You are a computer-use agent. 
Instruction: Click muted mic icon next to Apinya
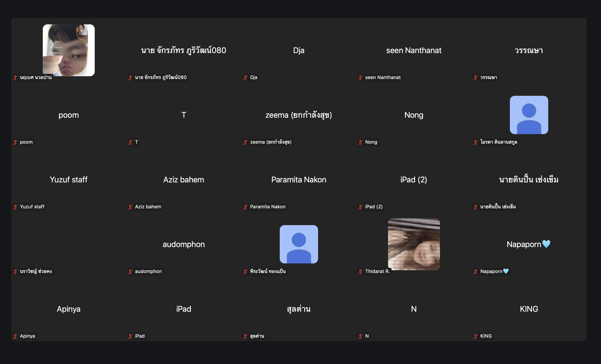[15, 336]
